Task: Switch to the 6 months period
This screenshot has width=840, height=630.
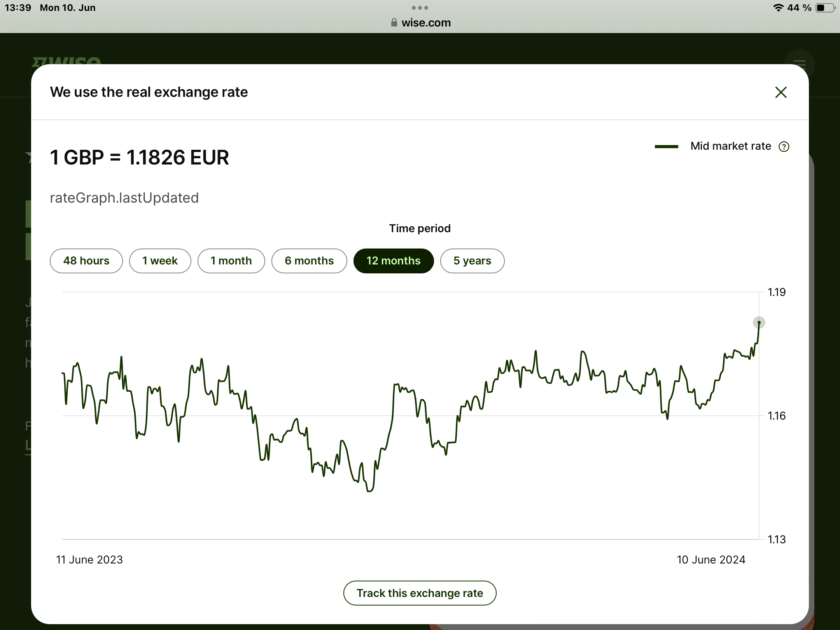Action: pos(309,261)
